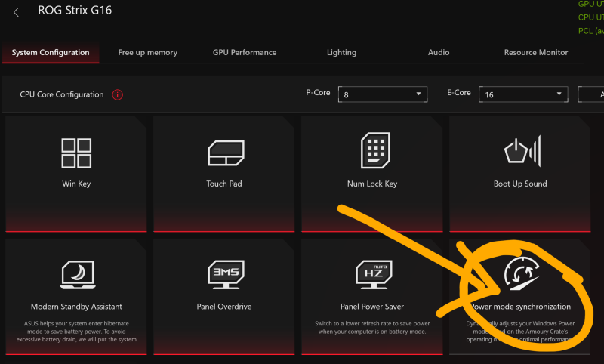Image resolution: width=604 pixels, height=364 pixels.
Task: Go back using the arrow beside ROG Strix G16
Action: tap(16, 12)
